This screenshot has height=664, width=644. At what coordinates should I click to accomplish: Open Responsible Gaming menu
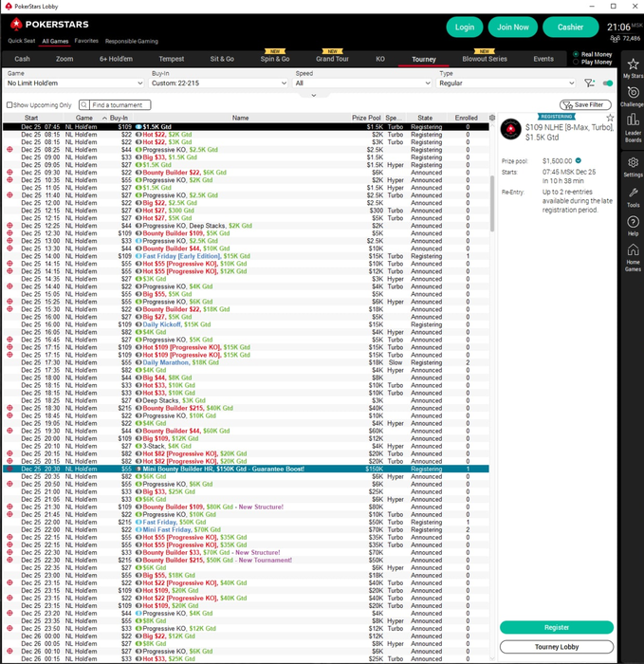click(132, 41)
